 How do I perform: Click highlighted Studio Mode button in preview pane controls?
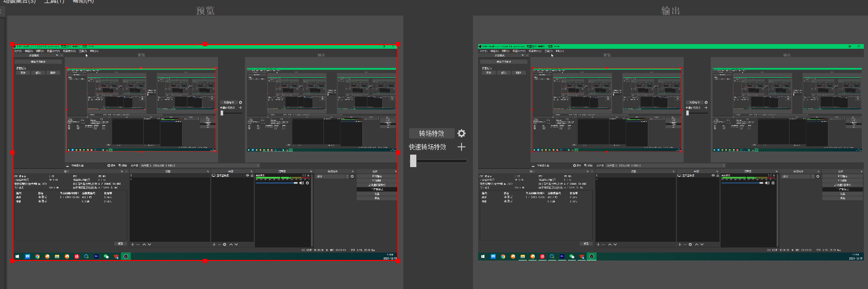coord(377,189)
